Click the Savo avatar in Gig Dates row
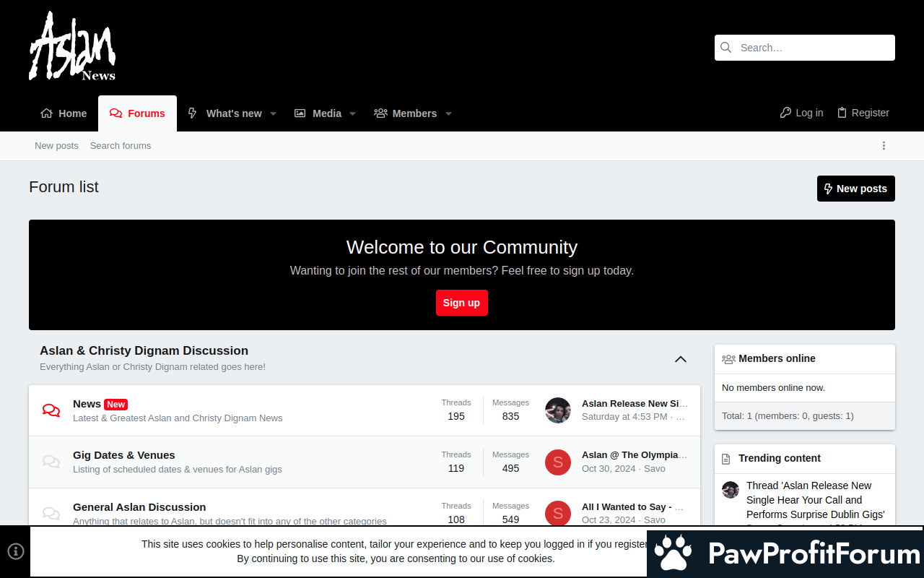Viewport: 924px width, 578px height. tap(558, 462)
